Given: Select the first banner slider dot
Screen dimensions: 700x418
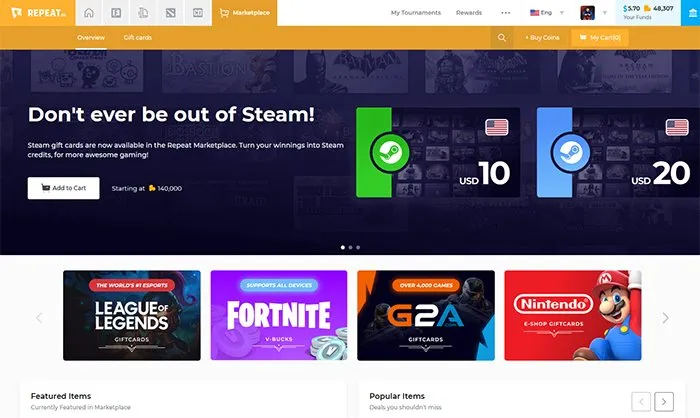Looking at the screenshot, I should [x=342, y=246].
